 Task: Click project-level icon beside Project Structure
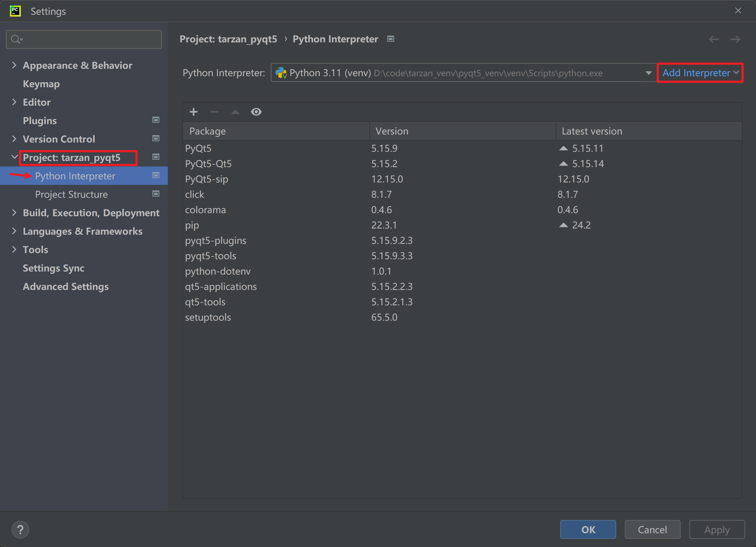click(156, 193)
